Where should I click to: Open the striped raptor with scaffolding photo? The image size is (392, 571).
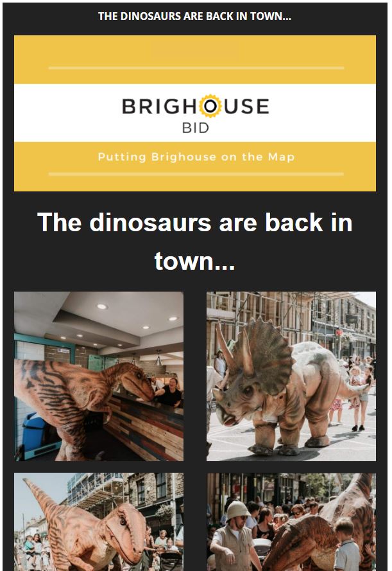tap(99, 522)
